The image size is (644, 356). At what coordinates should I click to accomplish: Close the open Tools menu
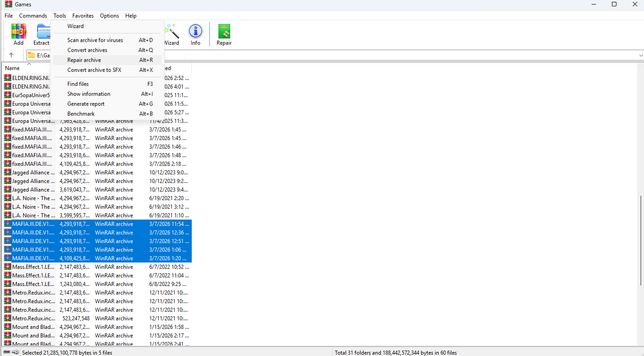pyautogui.click(x=60, y=15)
